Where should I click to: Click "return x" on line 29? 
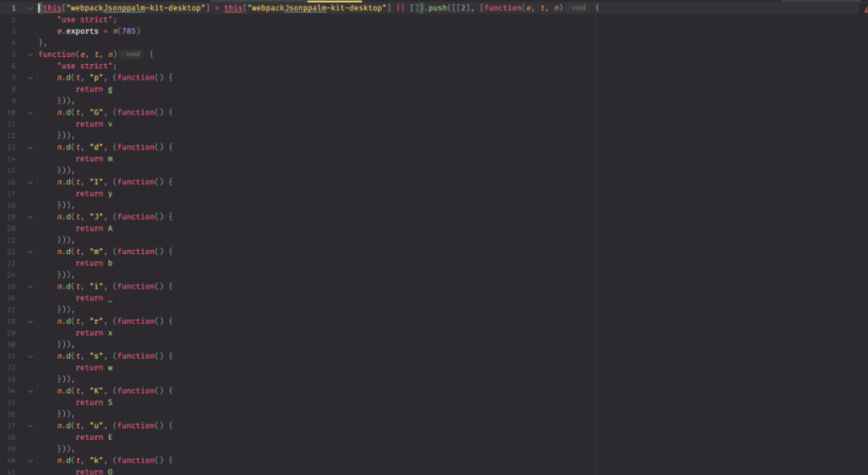(94, 334)
